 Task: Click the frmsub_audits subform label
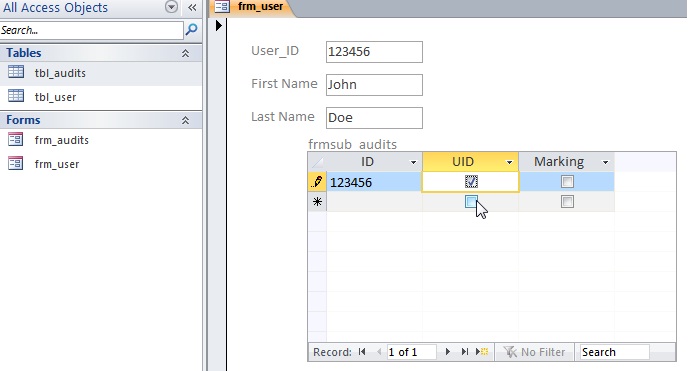coord(352,144)
